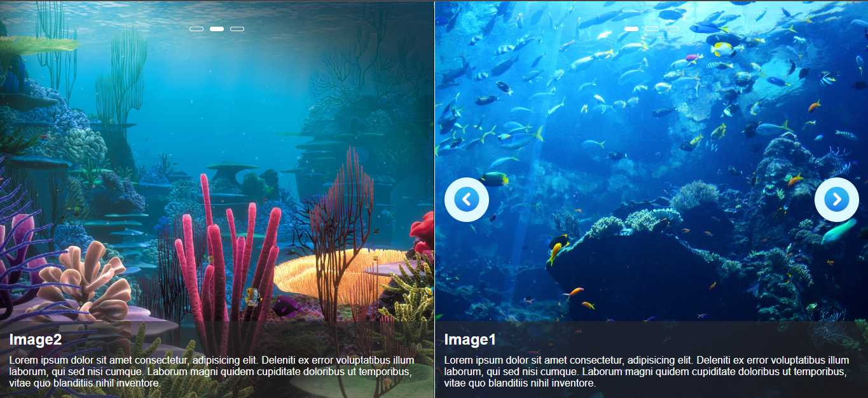
Task: Click the Image1 caption heading
Action: (x=470, y=340)
